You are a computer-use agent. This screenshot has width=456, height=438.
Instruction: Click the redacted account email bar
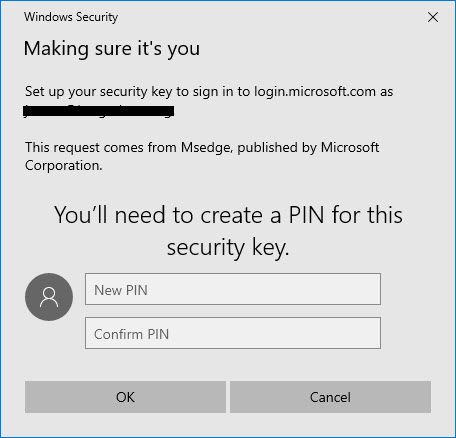coord(99,111)
